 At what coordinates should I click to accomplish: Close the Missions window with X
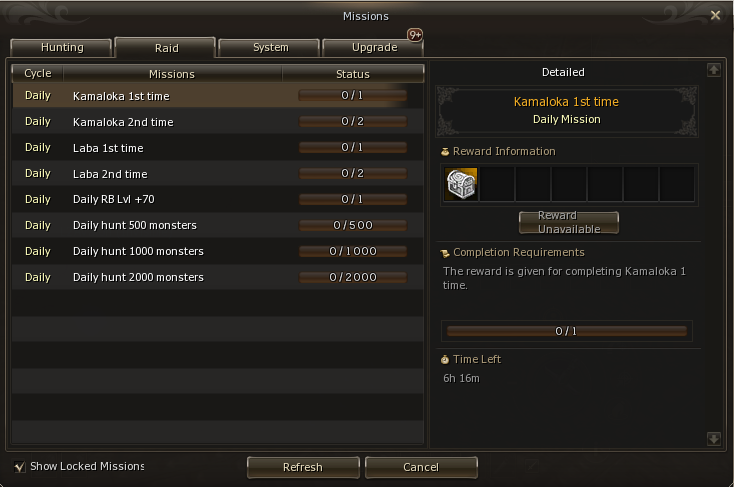tap(715, 15)
